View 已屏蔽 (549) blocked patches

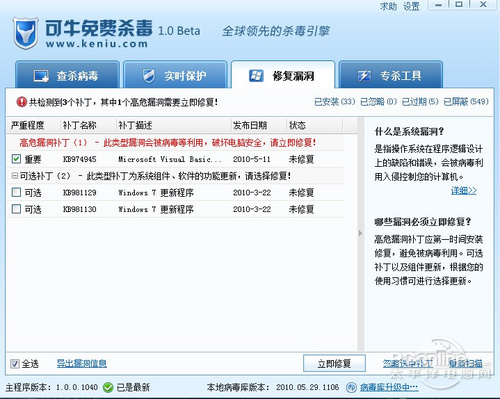pos(466,102)
